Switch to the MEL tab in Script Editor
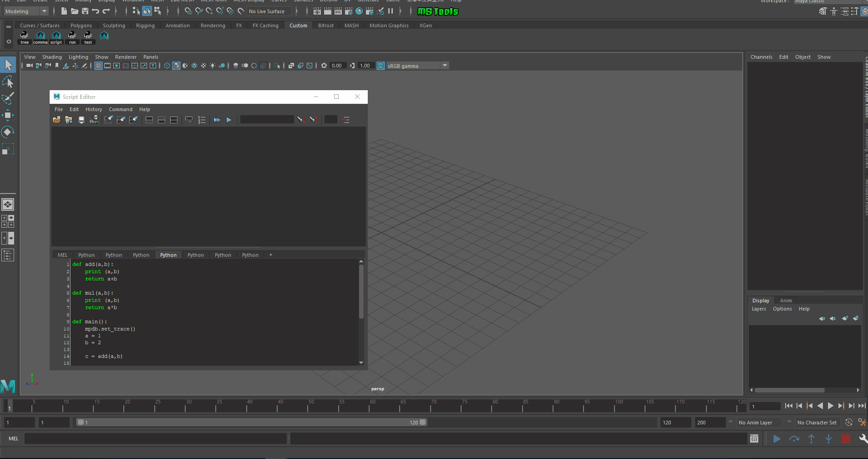 [63, 255]
